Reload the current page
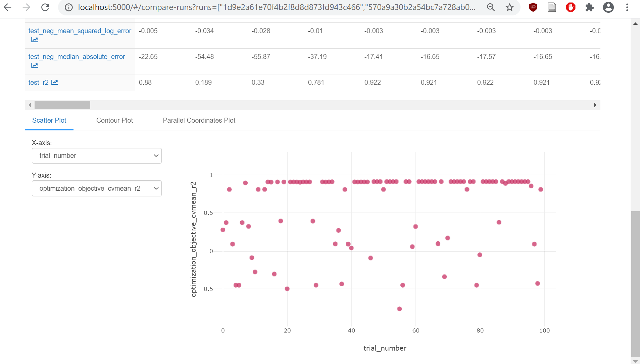The image size is (640, 364). tap(45, 7)
